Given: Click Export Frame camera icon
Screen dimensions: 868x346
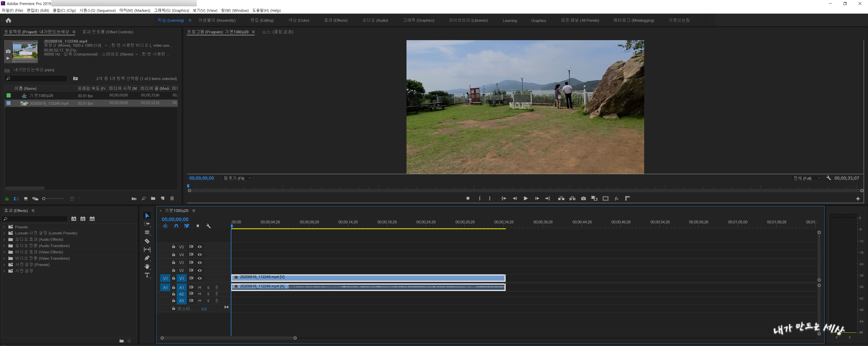Looking at the screenshot, I should tap(583, 198).
